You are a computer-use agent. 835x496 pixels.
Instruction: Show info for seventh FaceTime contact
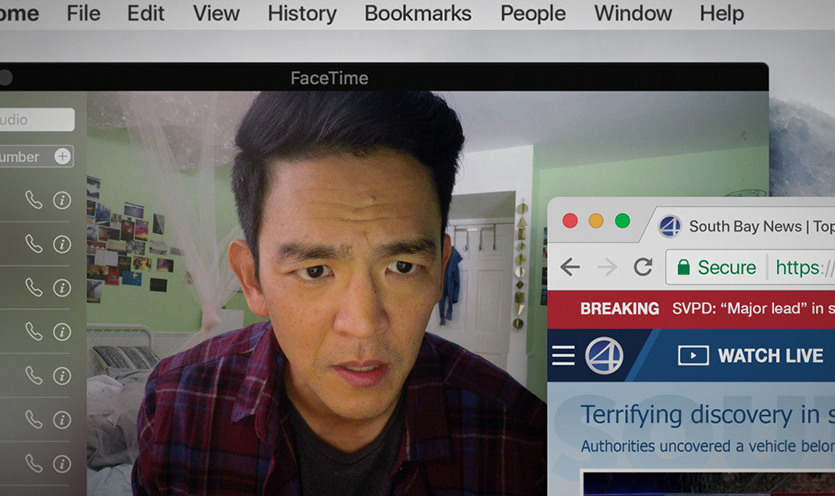62,464
